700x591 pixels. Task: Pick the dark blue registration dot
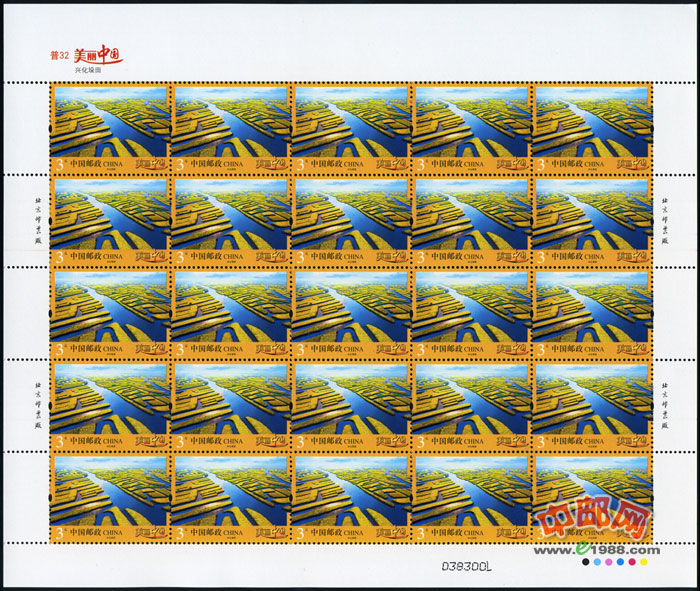point(620,562)
